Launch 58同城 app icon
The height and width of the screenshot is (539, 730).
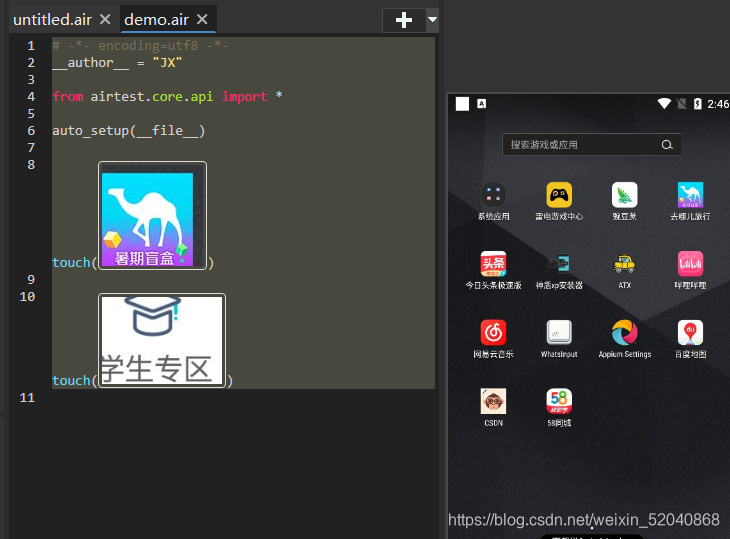point(559,401)
